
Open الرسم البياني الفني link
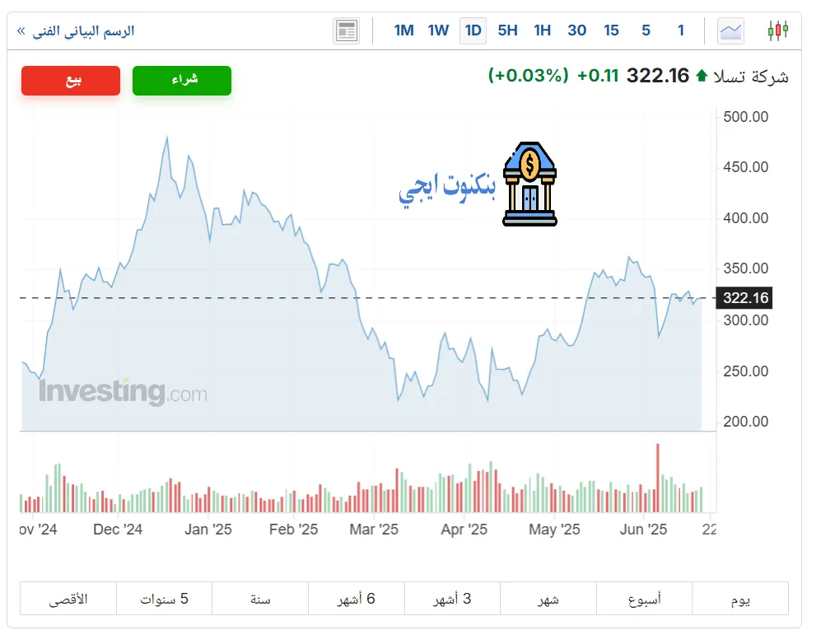point(77,31)
